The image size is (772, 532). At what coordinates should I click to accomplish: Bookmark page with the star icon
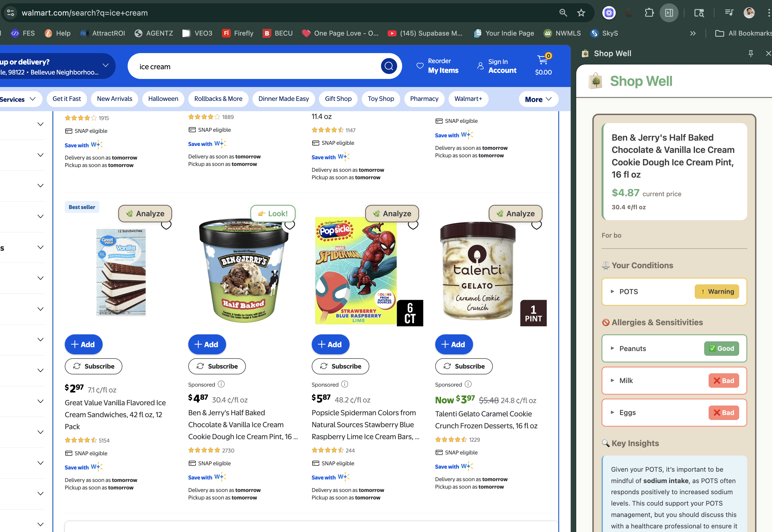[581, 13]
